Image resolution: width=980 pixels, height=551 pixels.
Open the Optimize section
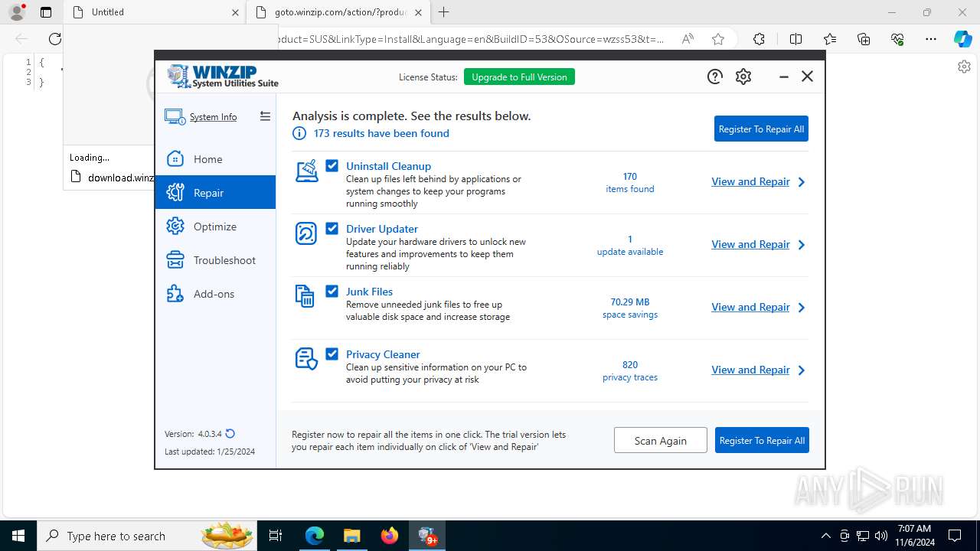coord(215,227)
